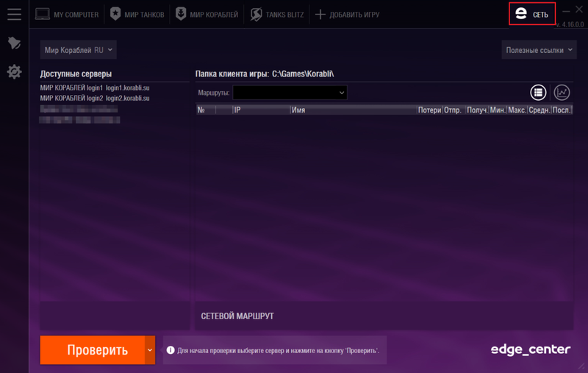588x373 pixels.
Task: Click the Посл. column header
Action: (x=562, y=110)
